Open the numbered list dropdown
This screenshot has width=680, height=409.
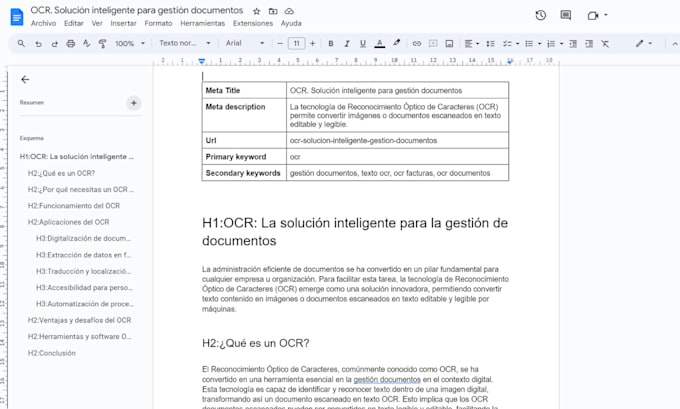555,43
